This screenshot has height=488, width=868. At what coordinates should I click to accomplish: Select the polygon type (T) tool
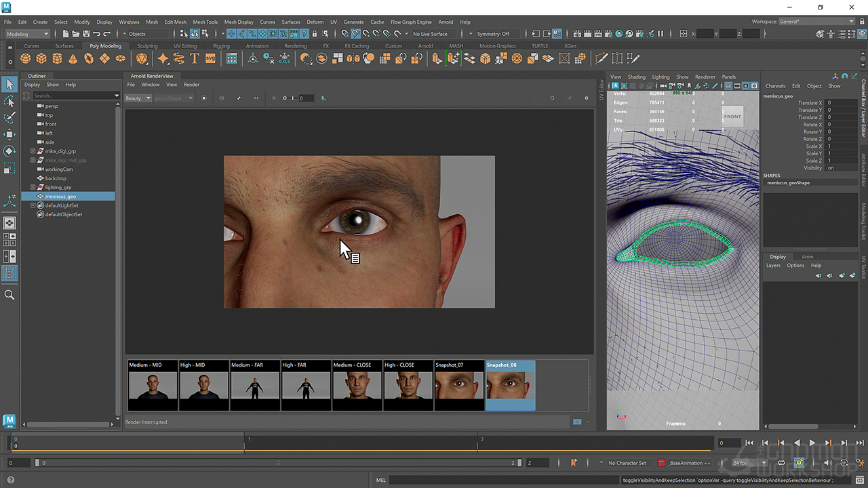(195, 59)
